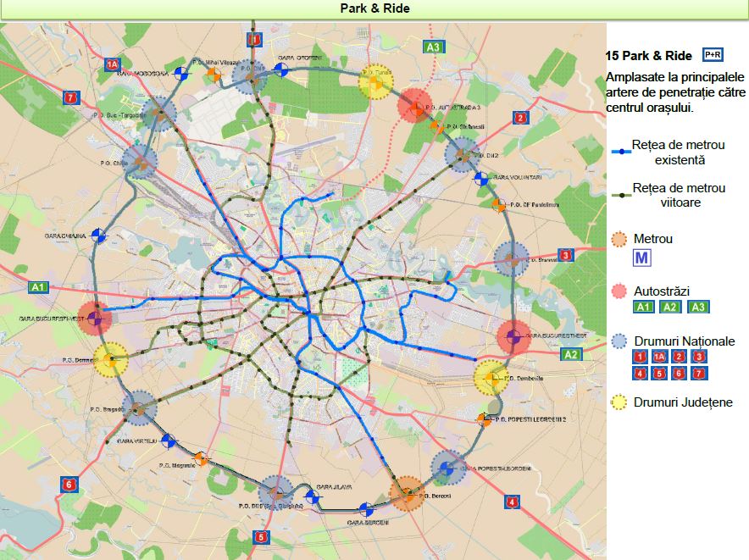749x560 pixels.
Task: Select the P.D. Berceni orange marker
Action: (x=407, y=491)
